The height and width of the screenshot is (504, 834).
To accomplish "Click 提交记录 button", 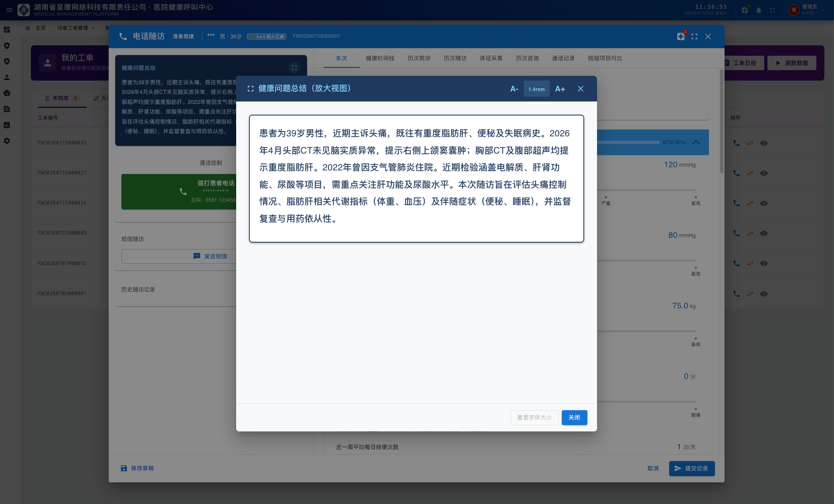I will (x=692, y=468).
